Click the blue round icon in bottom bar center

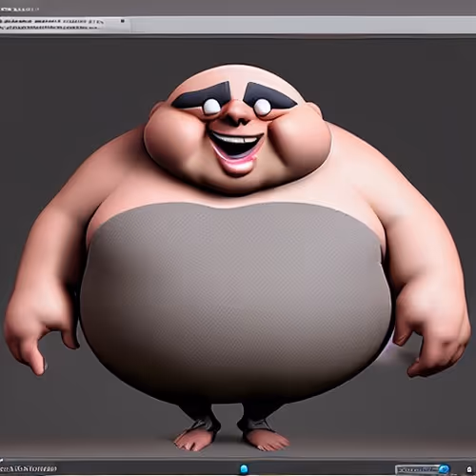(244, 468)
